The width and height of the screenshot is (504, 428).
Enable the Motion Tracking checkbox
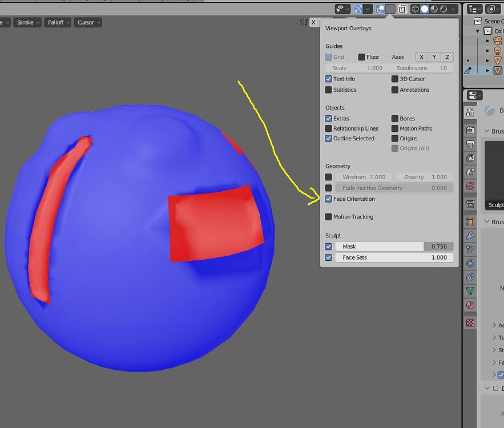328,217
